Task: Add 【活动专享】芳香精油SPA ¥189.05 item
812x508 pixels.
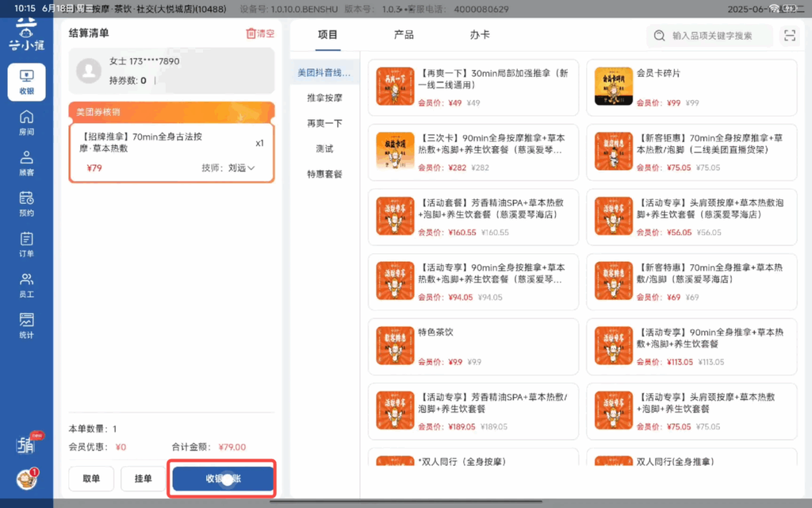Action: tap(473, 411)
